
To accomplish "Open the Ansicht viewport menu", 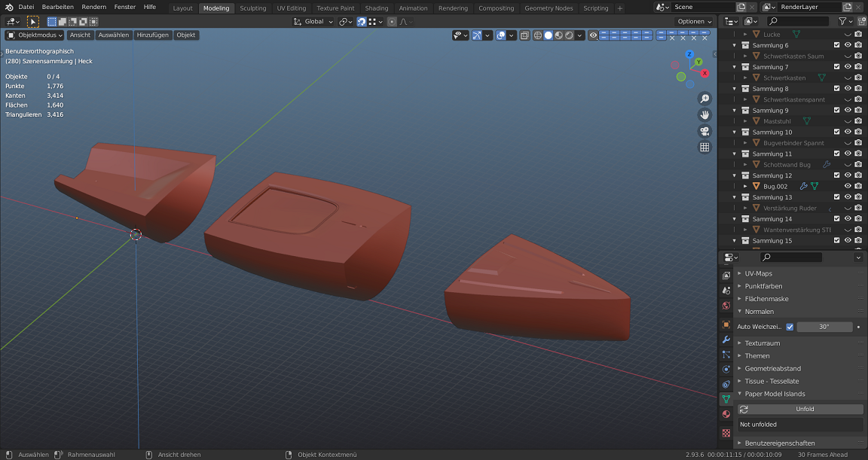I will point(81,35).
